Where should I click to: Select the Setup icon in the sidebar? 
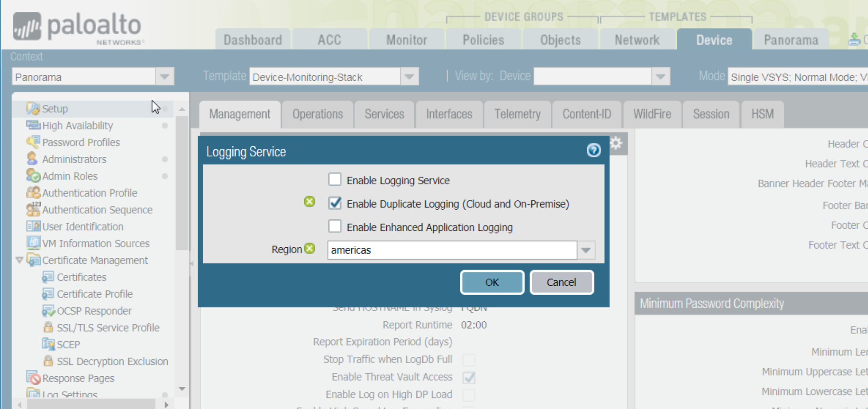34,108
